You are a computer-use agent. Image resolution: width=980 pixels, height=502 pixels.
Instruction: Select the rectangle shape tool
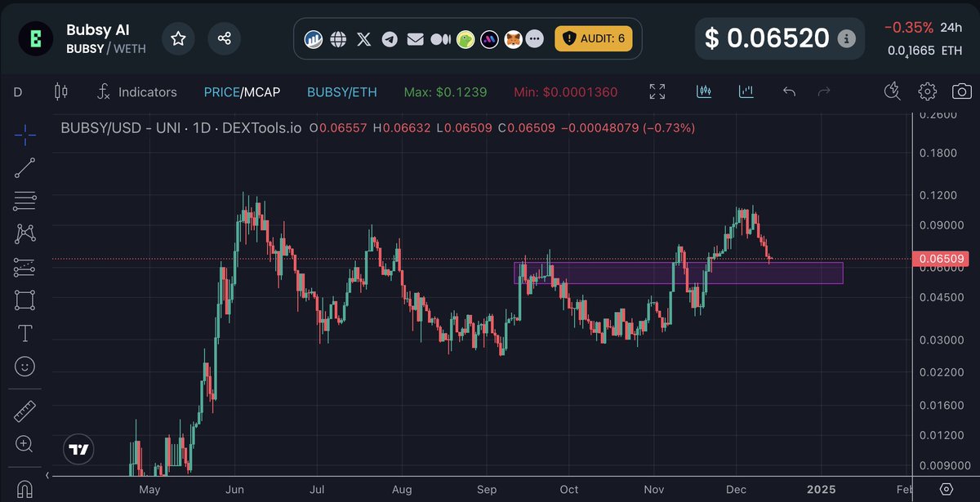tap(25, 300)
